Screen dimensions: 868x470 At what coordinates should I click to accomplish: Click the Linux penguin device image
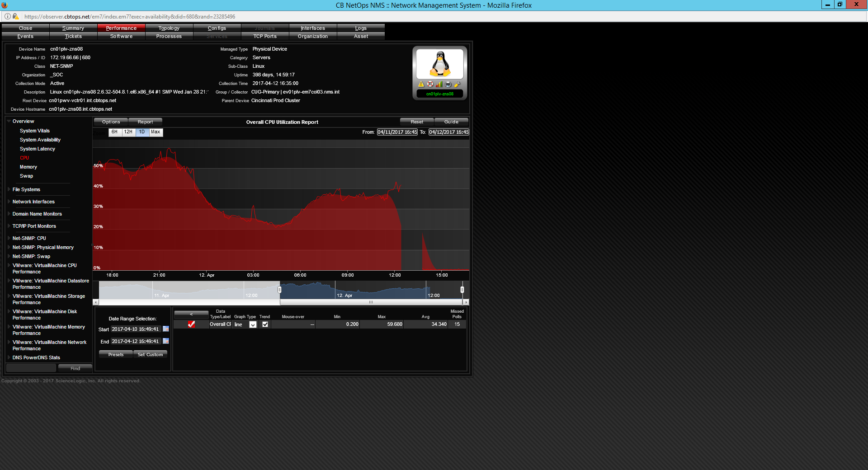(440, 64)
